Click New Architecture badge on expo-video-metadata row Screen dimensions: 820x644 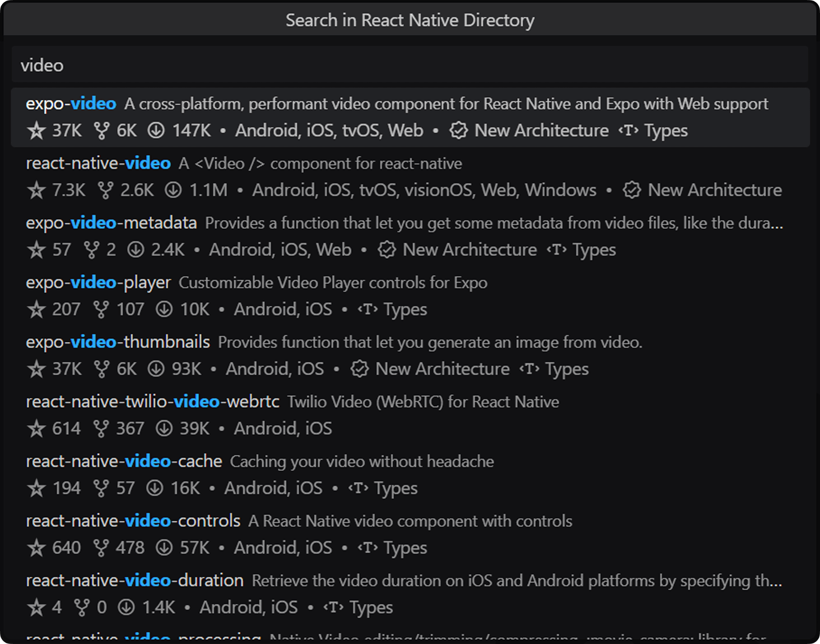click(387, 250)
